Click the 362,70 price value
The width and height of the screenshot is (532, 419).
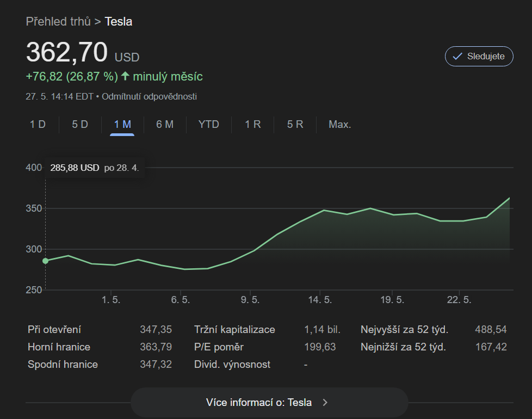coord(67,52)
